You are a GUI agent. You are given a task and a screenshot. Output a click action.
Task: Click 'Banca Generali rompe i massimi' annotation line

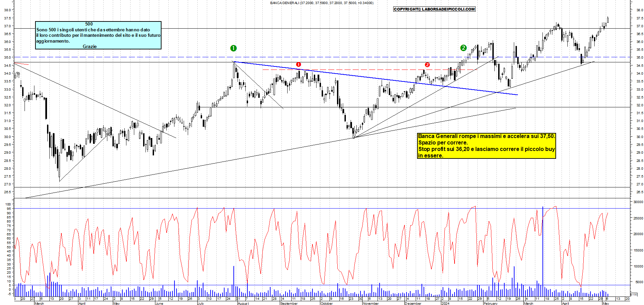pos(487,136)
